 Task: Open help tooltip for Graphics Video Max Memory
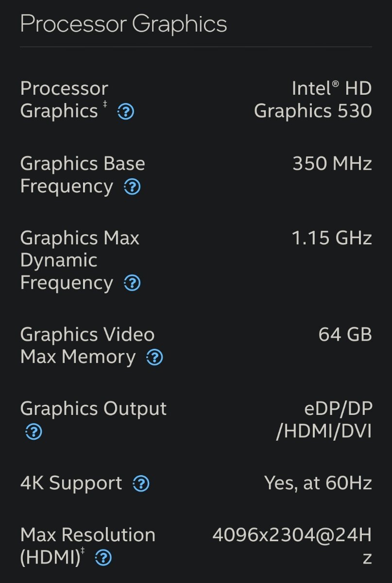pos(154,358)
